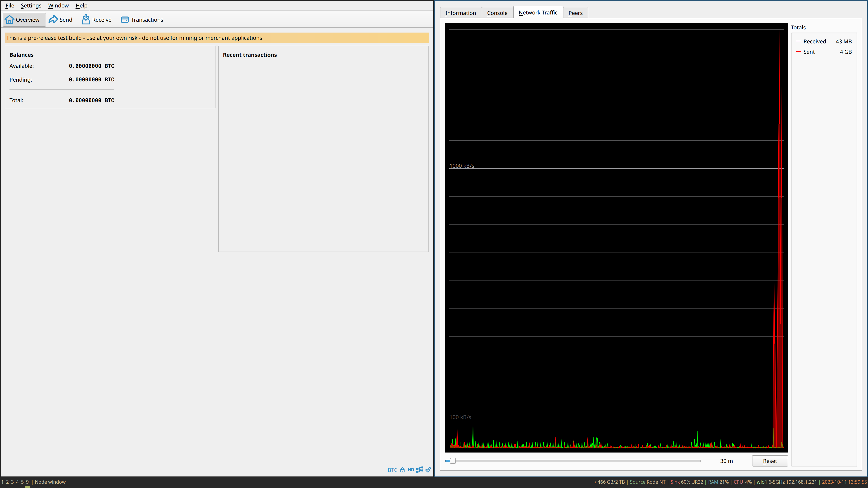Click the blockchain sync checkmark icon

[x=428, y=469]
